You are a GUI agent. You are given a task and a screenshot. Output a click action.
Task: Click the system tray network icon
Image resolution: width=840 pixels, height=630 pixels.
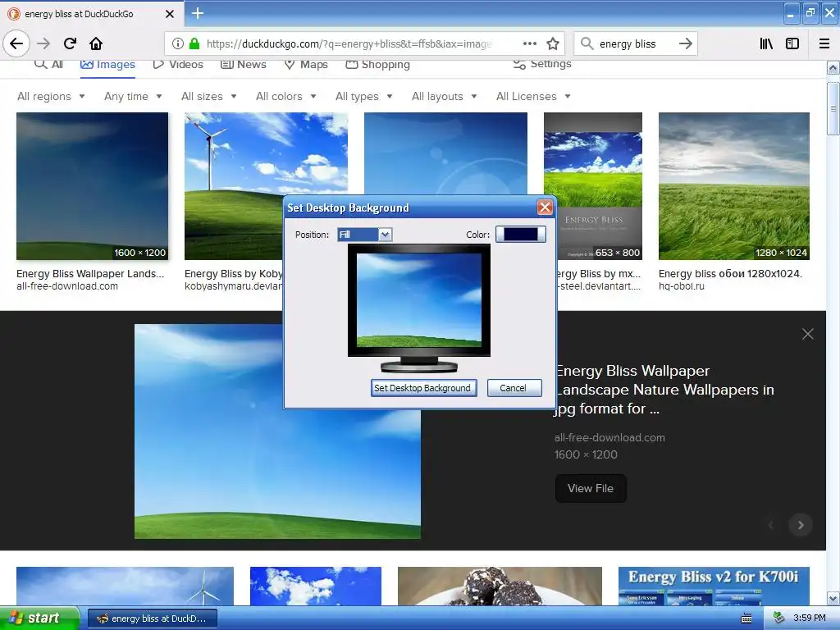point(778,619)
